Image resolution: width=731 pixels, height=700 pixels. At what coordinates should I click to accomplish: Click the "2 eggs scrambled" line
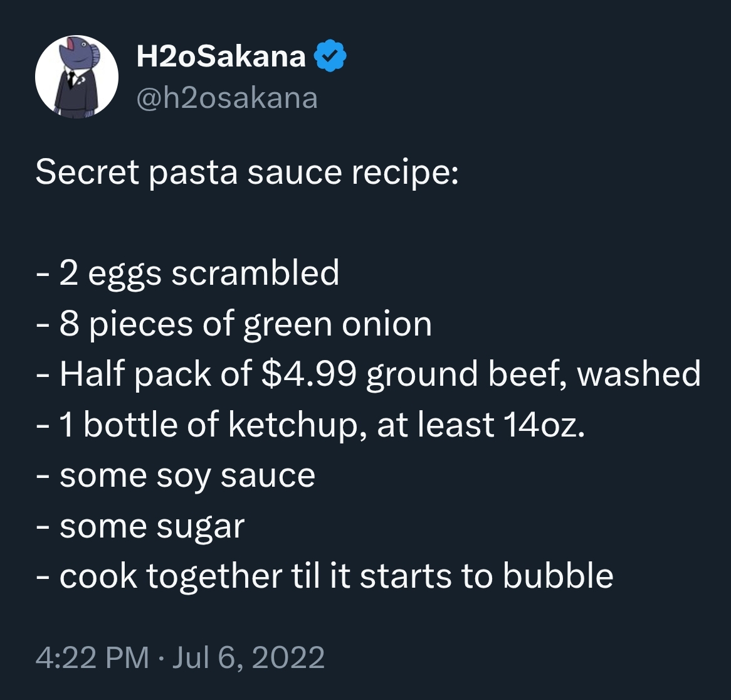tap(199, 273)
